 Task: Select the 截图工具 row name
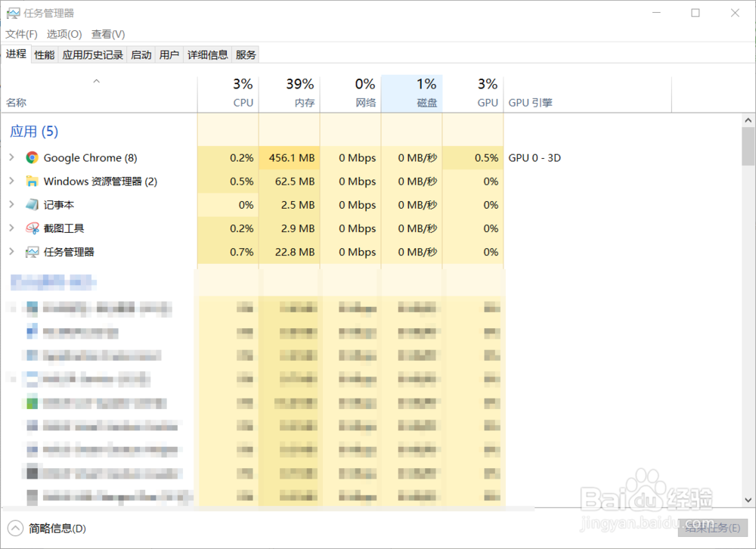[x=64, y=228]
